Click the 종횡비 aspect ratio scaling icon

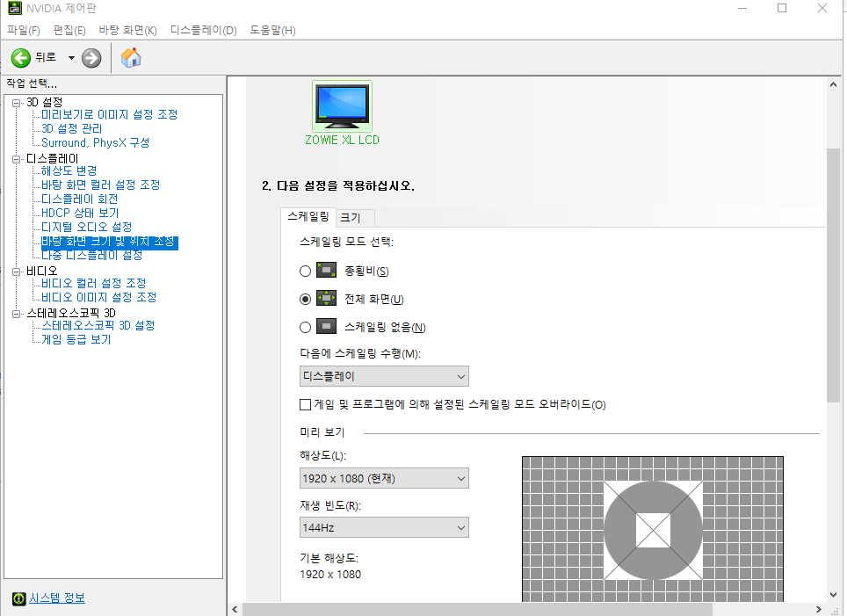(x=326, y=270)
